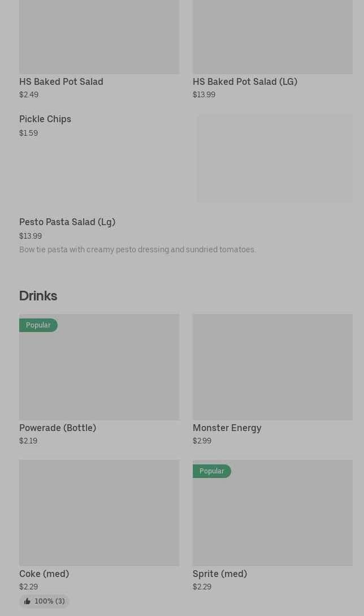The image size is (364, 616).
Task: Click the Powerade (Bottle) name
Action: pos(58,428)
